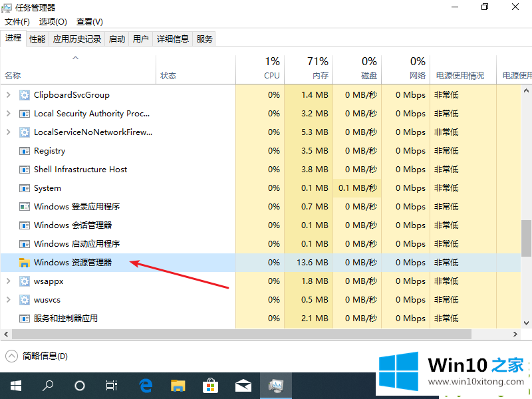
Task: Click the Shell Infrastructure Host icon
Action: pyautogui.click(x=25, y=170)
